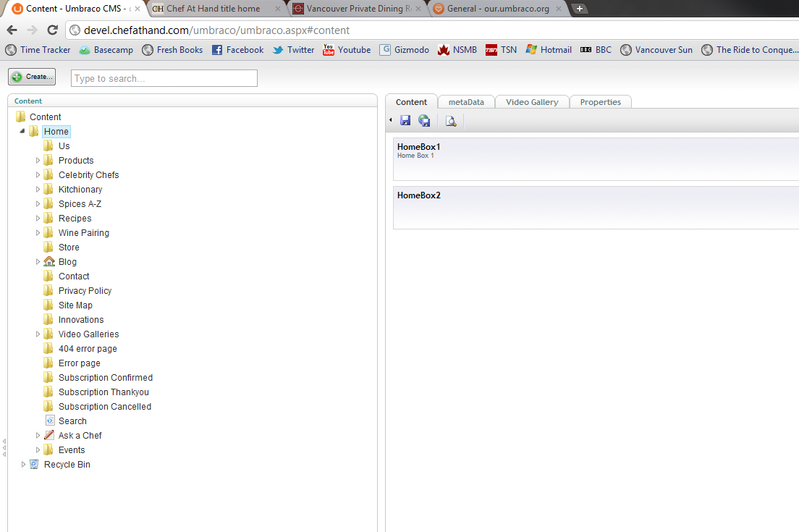Switch to Chef At Hand title home browser tab

[218, 9]
